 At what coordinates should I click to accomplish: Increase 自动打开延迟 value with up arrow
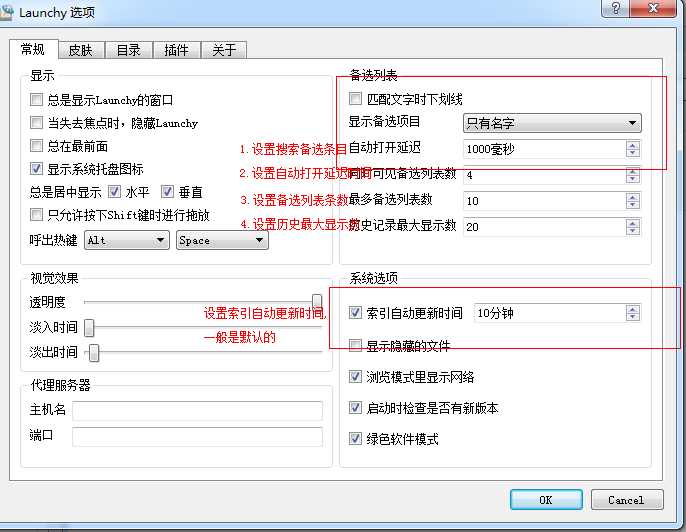tap(633, 145)
